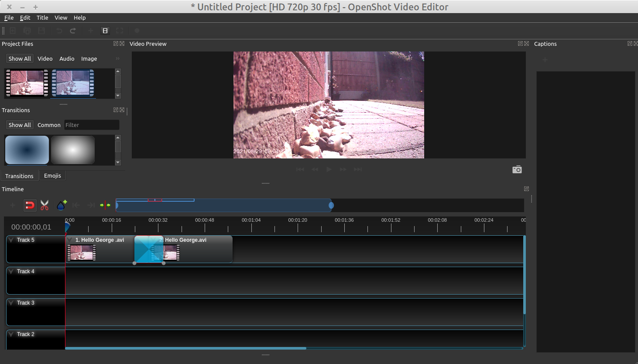Save a snapshot with the camera icon

click(517, 169)
